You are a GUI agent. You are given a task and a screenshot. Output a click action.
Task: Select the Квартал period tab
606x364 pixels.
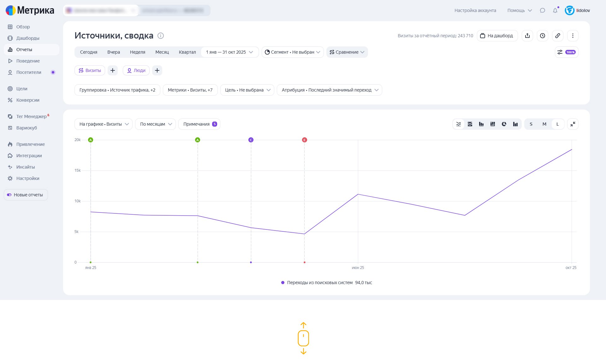point(187,52)
